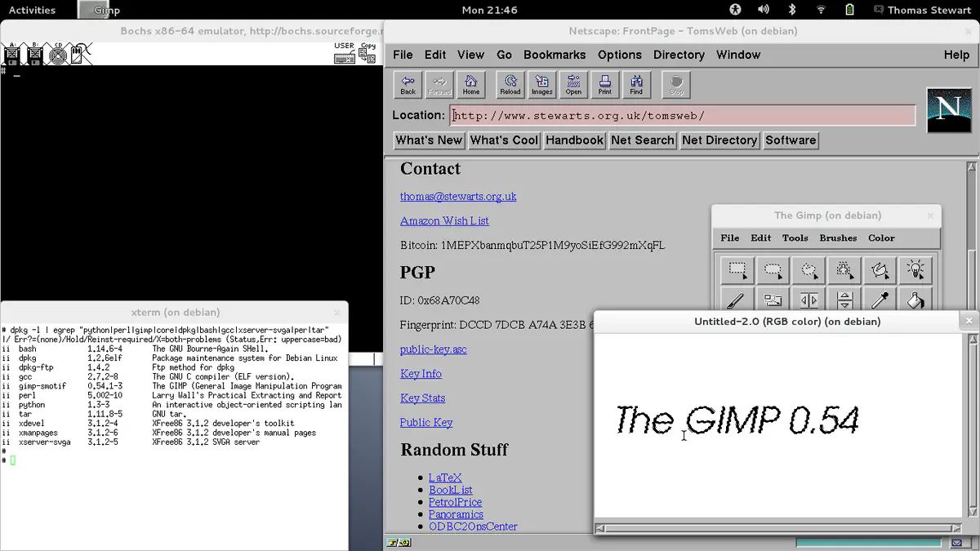Pick the lightbulb intelligent scissors tool

click(x=915, y=269)
